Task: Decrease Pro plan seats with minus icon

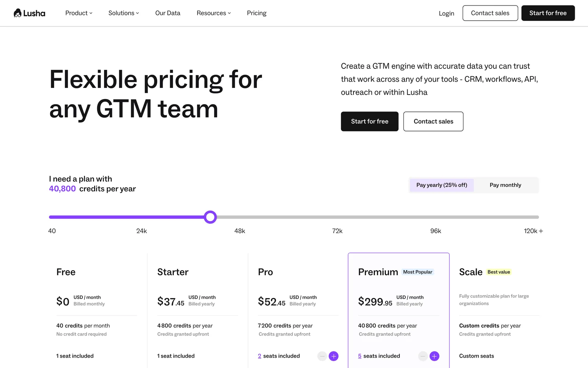Action: pyautogui.click(x=322, y=356)
